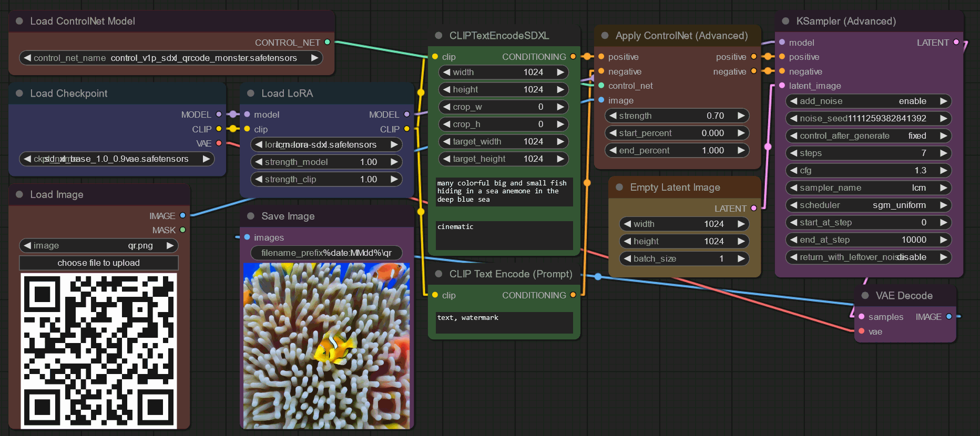This screenshot has width=980, height=436.
Task: Collapse the Load Image node
Action: pos(19,194)
